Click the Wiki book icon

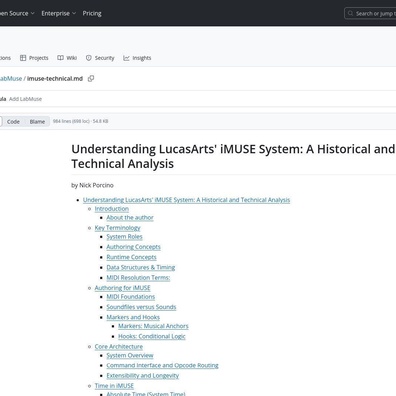click(60, 58)
